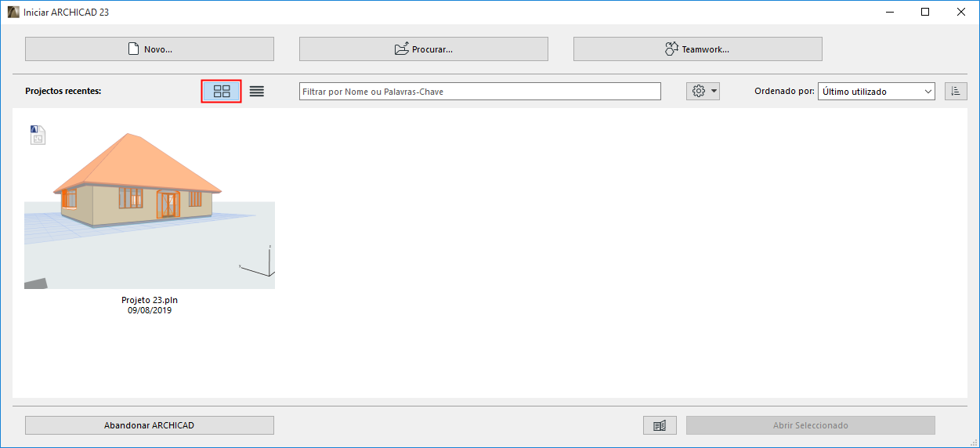The image size is (980, 448).
Task: Toggle the sort order direction icon
Action: [x=956, y=91]
